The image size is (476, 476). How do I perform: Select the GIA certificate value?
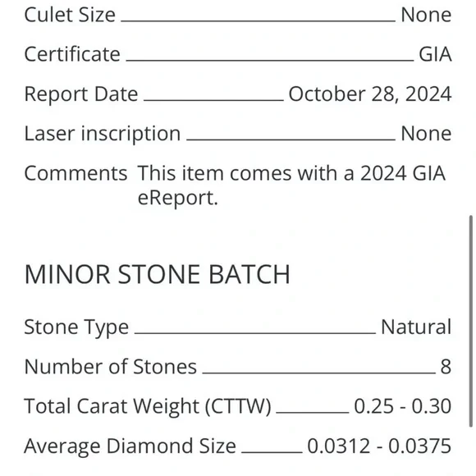pos(435,54)
